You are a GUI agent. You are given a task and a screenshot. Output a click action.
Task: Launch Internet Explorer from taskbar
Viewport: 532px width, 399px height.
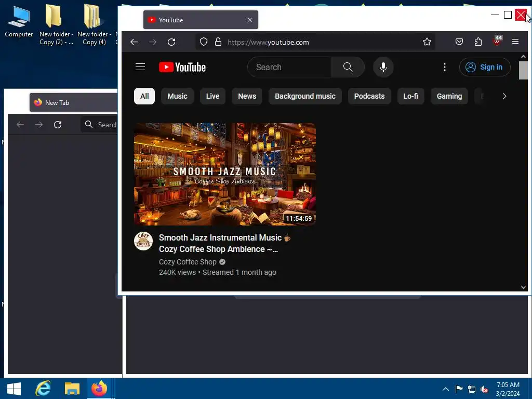tap(43, 389)
